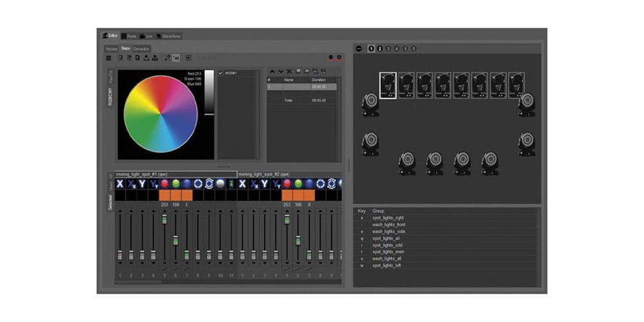Click the Duration column header

coord(318,80)
